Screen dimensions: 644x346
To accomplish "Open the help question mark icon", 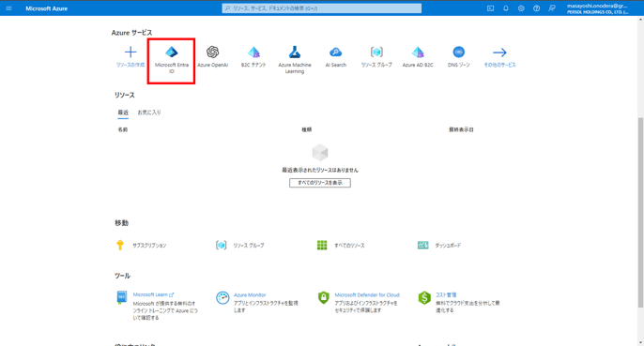I will pos(536,8).
